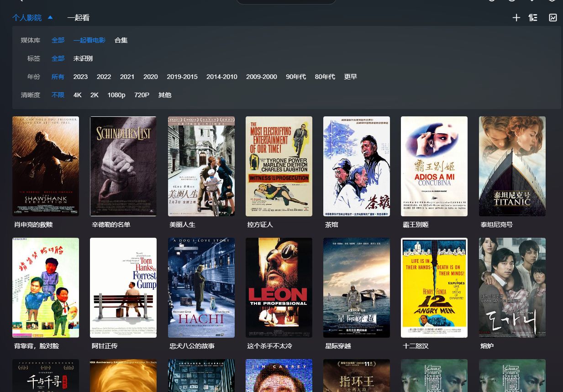563x392 pixels.
Task: Select 全部 in the 媒体库 row
Action: tap(58, 40)
